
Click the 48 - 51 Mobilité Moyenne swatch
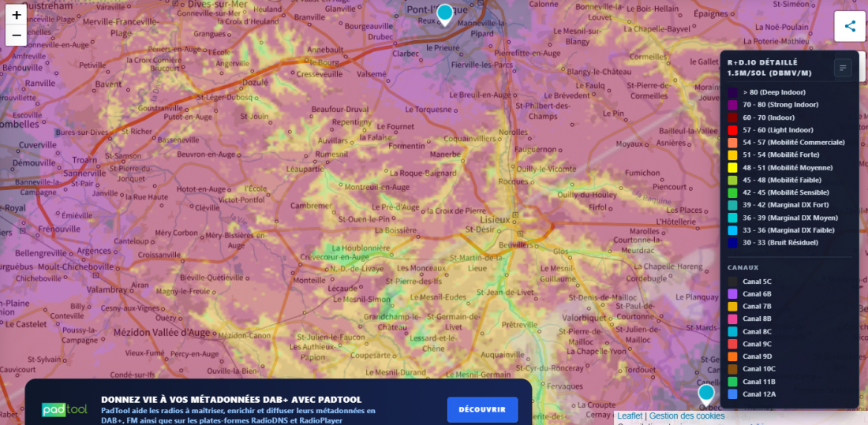pyautogui.click(x=732, y=167)
